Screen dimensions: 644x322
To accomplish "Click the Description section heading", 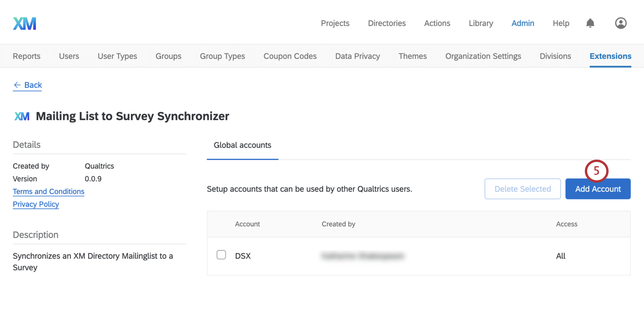I will point(36,235).
